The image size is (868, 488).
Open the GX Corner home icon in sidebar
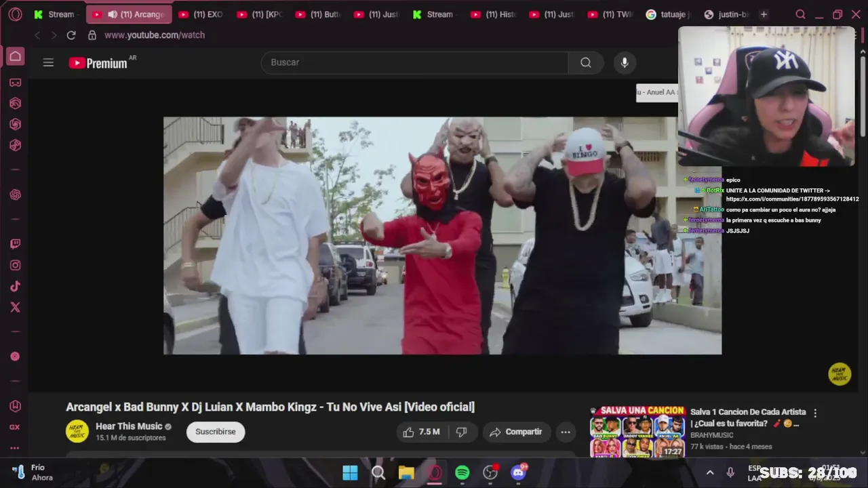(x=15, y=56)
